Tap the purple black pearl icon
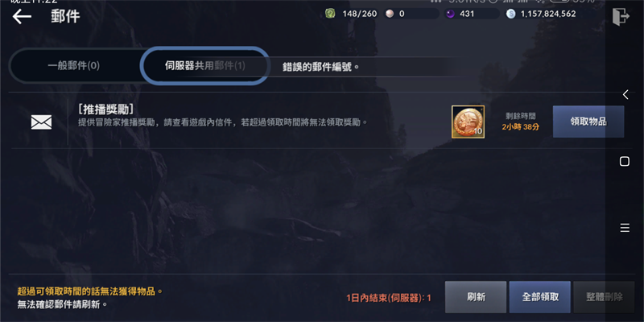The height and width of the screenshot is (322, 644). (x=450, y=14)
